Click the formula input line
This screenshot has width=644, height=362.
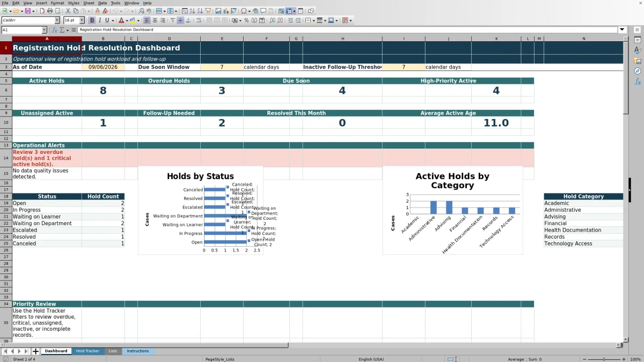click(x=348, y=30)
